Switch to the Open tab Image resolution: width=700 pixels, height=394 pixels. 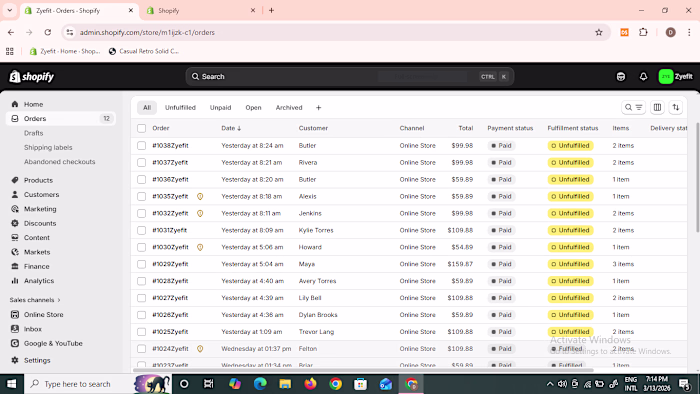[x=253, y=108]
